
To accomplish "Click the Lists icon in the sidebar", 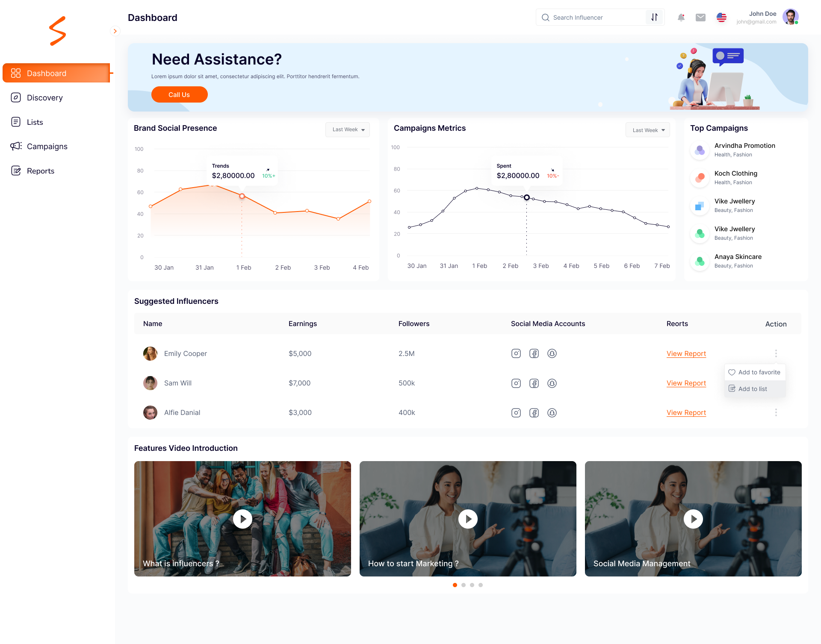I will (16, 122).
